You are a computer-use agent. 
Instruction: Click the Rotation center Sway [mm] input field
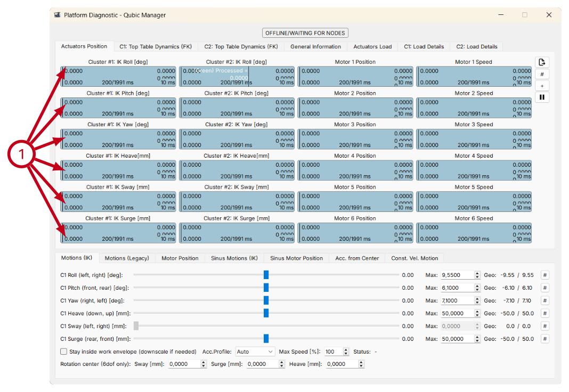coord(184,364)
